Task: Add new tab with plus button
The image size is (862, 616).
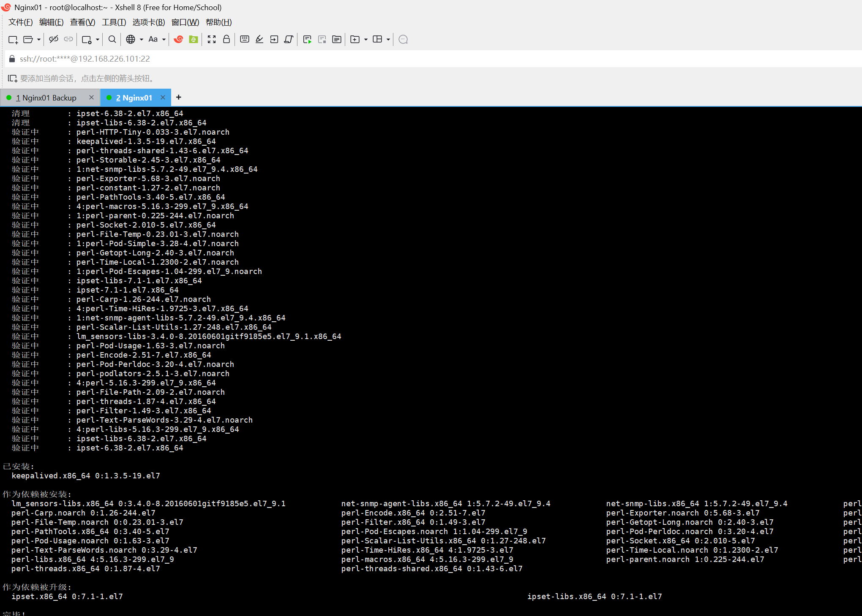Action: tap(179, 98)
